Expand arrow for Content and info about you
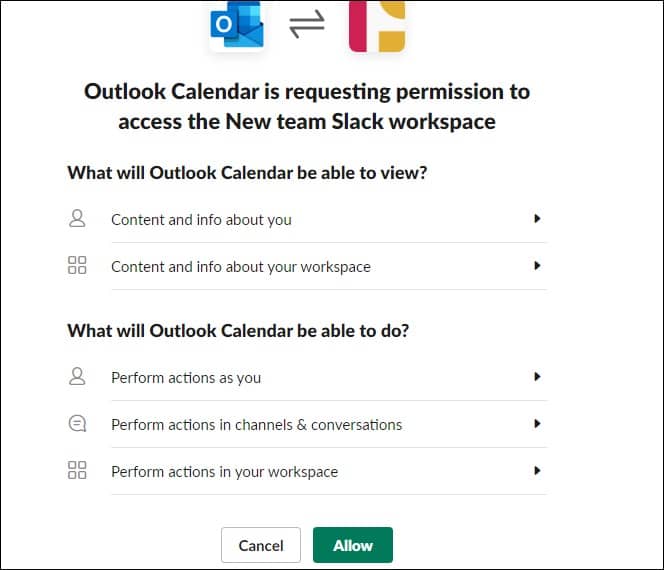The height and width of the screenshot is (570, 664). 537,219
